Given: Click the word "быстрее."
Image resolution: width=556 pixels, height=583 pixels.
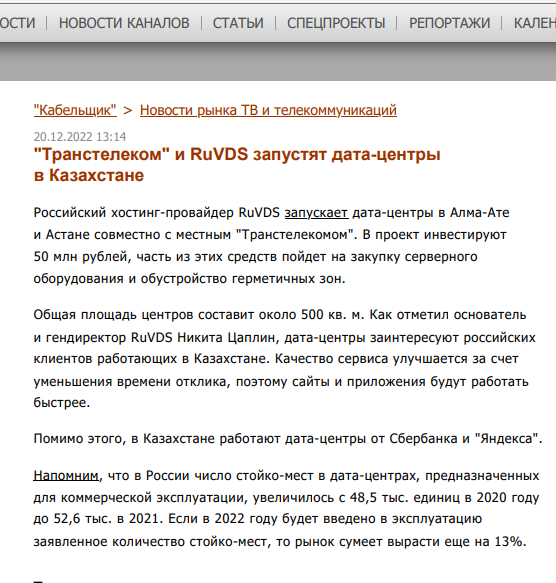Looking at the screenshot, I should click(62, 403).
